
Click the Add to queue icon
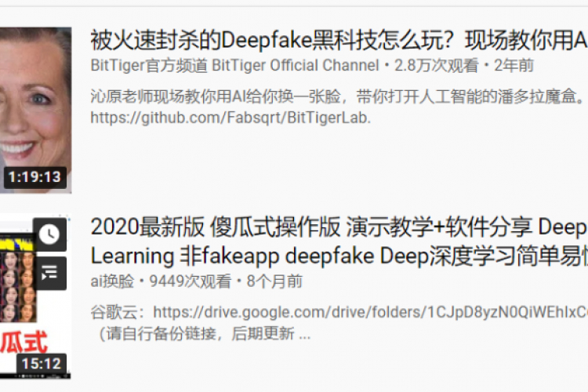pyautogui.click(x=49, y=273)
